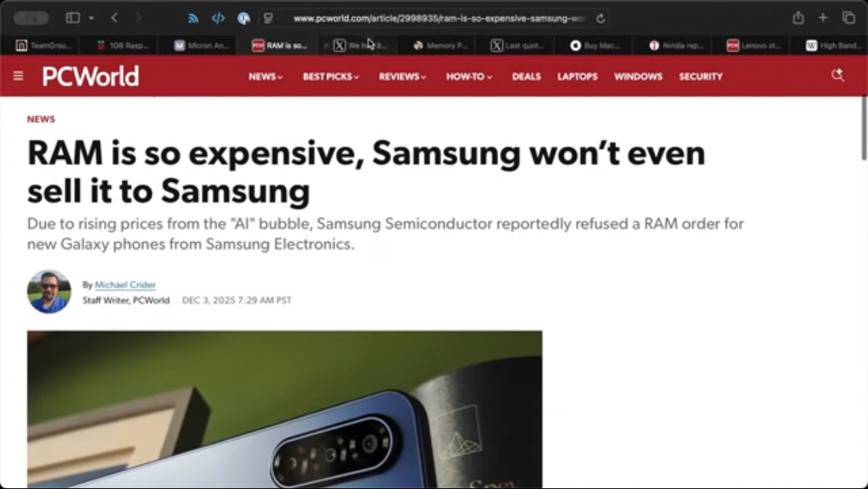The width and height of the screenshot is (868, 489).
Task: Open the PCWorld hamburger menu
Action: point(18,76)
